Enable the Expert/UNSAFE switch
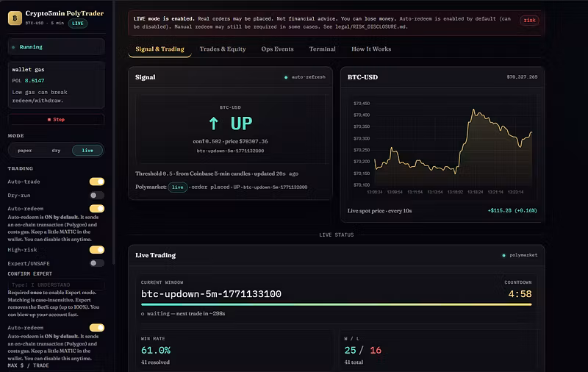The width and height of the screenshot is (588, 372). pyautogui.click(x=97, y=263)
